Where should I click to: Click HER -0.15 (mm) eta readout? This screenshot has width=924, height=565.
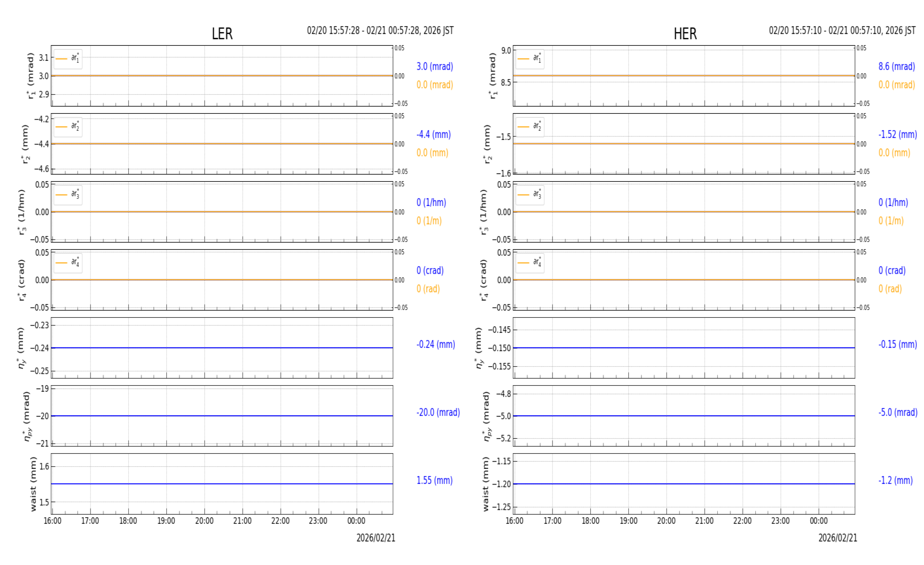[897, 345]
